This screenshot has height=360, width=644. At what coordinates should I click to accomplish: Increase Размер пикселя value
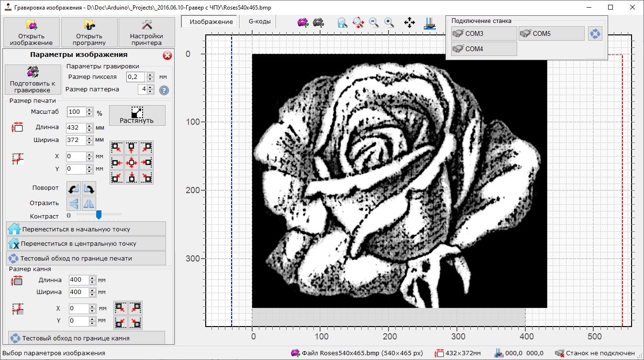[x=151, y=75]
